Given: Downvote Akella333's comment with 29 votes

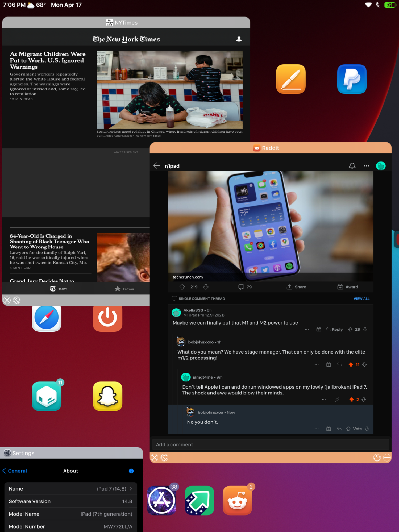Looking at the screenshot, I should coord(365,329).
